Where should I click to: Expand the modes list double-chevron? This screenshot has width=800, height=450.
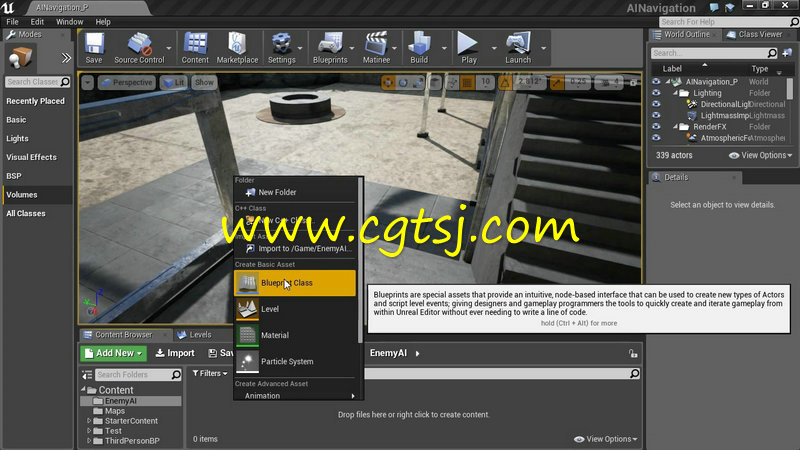click(66, 58)
